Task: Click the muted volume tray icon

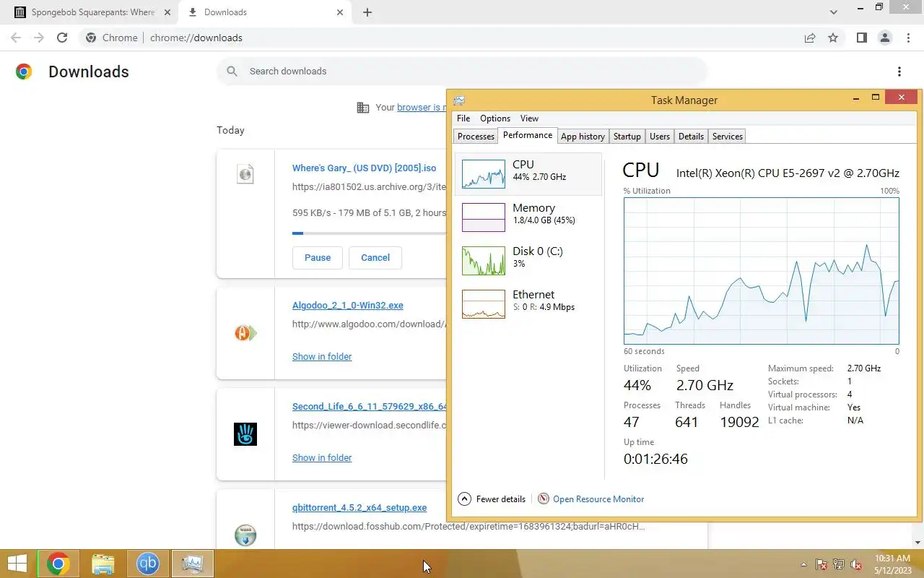Action: pos(856,564)
